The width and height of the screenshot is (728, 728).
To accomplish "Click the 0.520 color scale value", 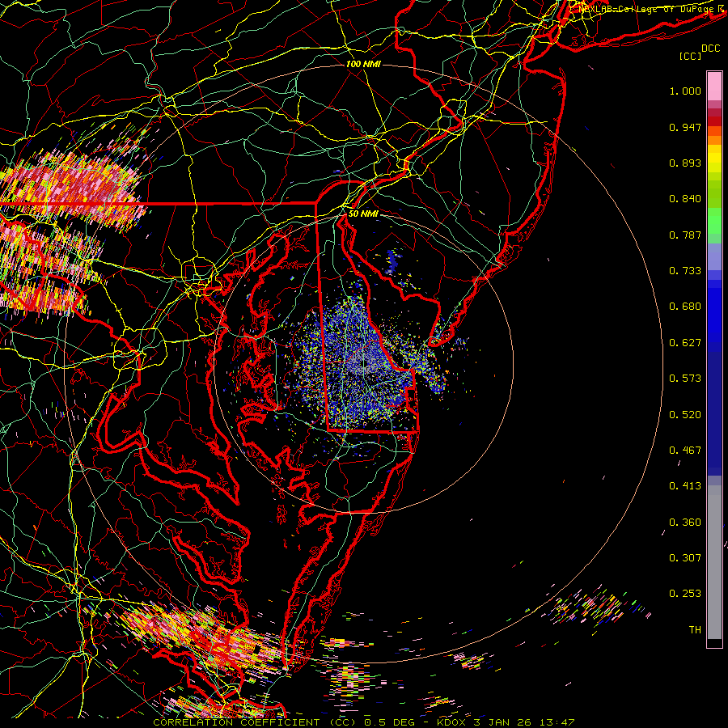I will coord(685,415).
